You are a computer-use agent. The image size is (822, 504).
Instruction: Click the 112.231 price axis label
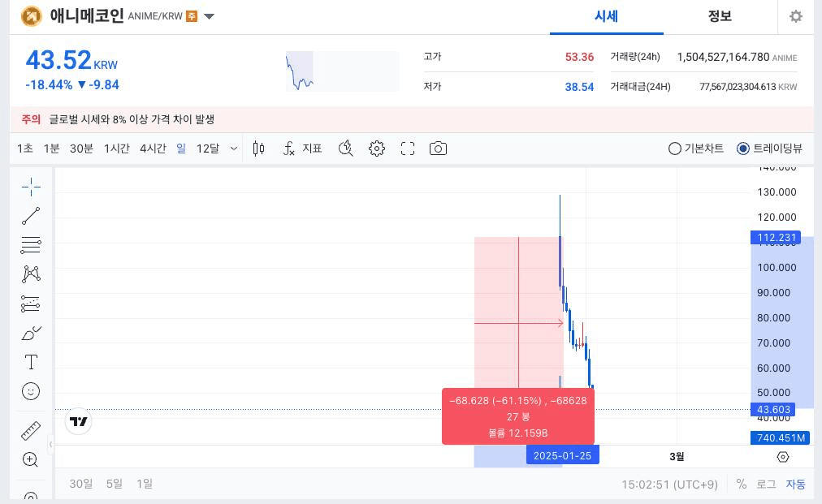(777, 237)
